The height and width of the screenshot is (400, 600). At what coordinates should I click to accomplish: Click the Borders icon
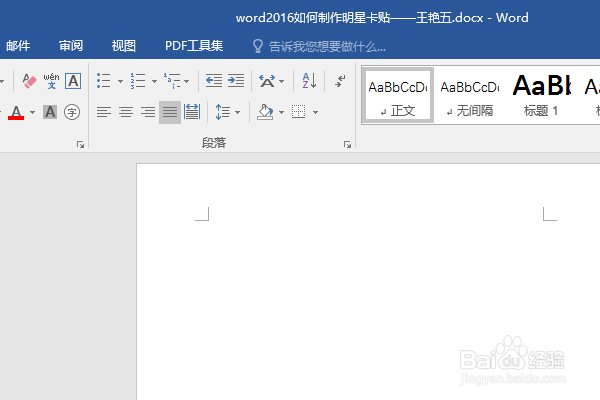click(x=298, y=112)
